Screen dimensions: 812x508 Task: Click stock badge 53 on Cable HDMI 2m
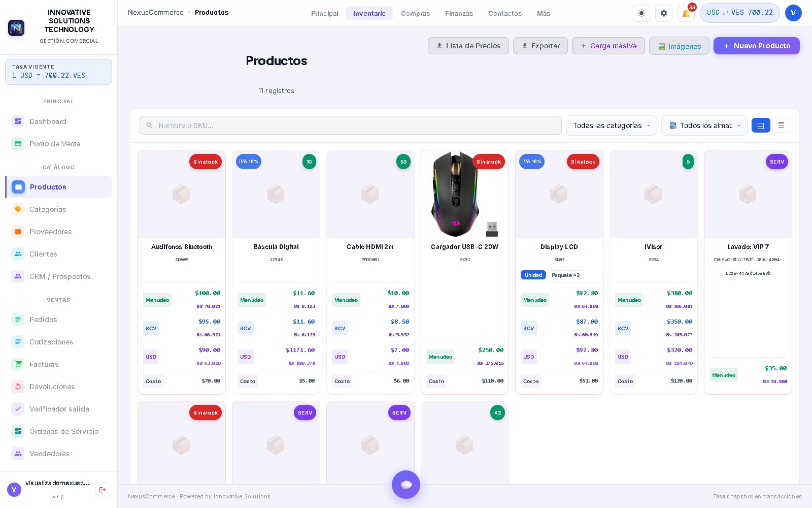tap(403, 162)
